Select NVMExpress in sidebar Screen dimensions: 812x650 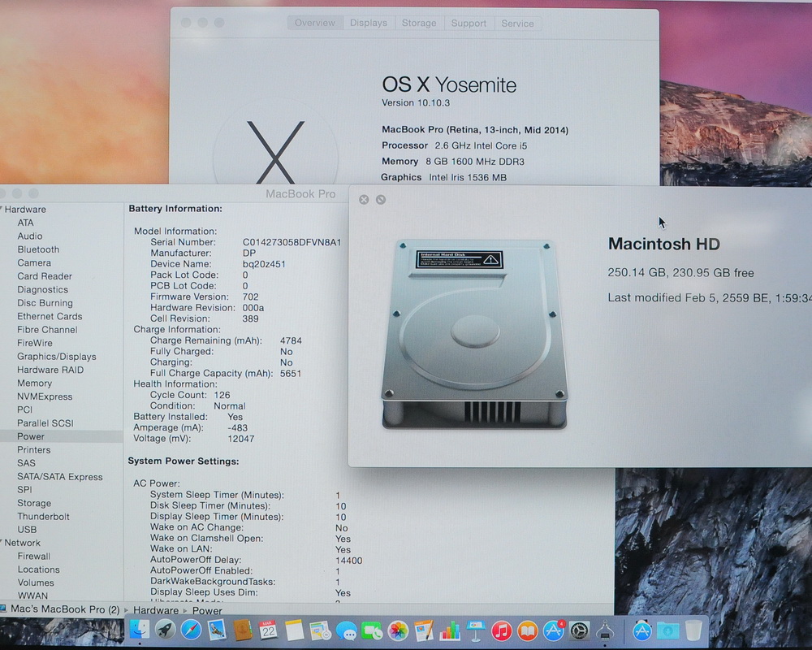pos(45,396)
